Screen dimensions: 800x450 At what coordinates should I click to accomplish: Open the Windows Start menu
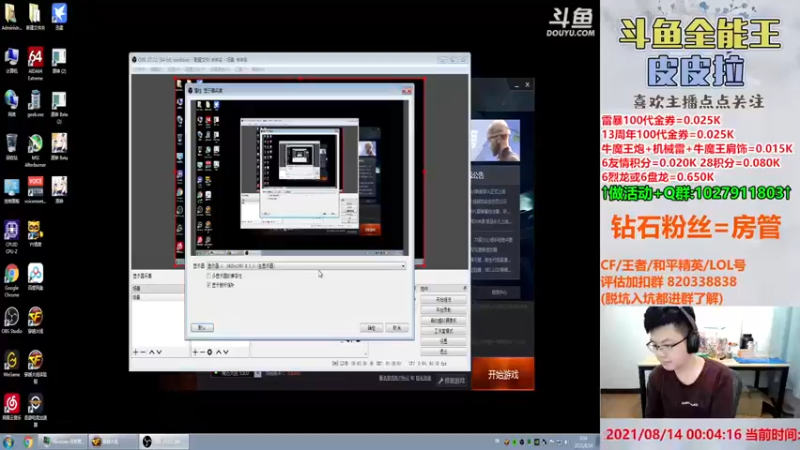8,442
